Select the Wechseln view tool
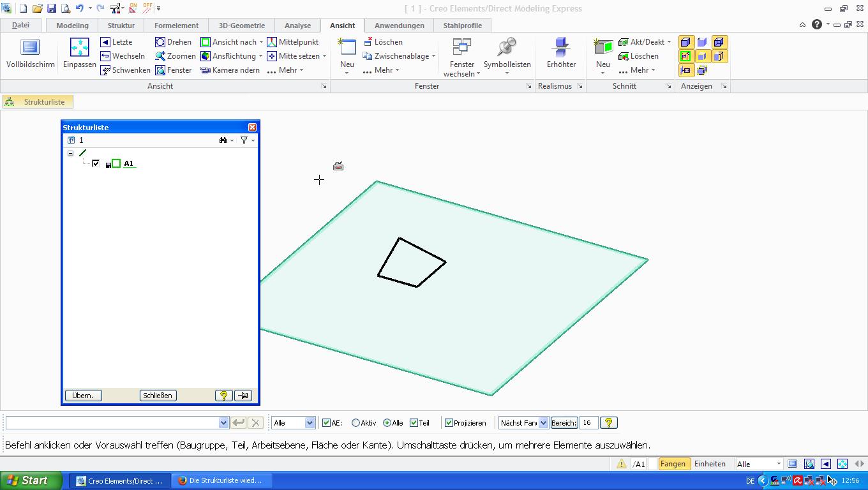 pyautogui.click(x=123, y=56)
